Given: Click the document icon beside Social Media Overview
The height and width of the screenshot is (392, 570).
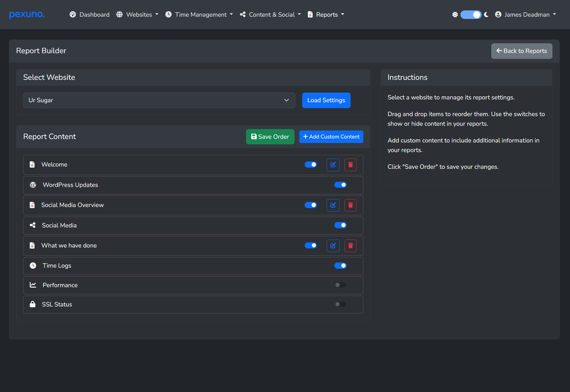Looking at the screenshot, I should 32,205.
